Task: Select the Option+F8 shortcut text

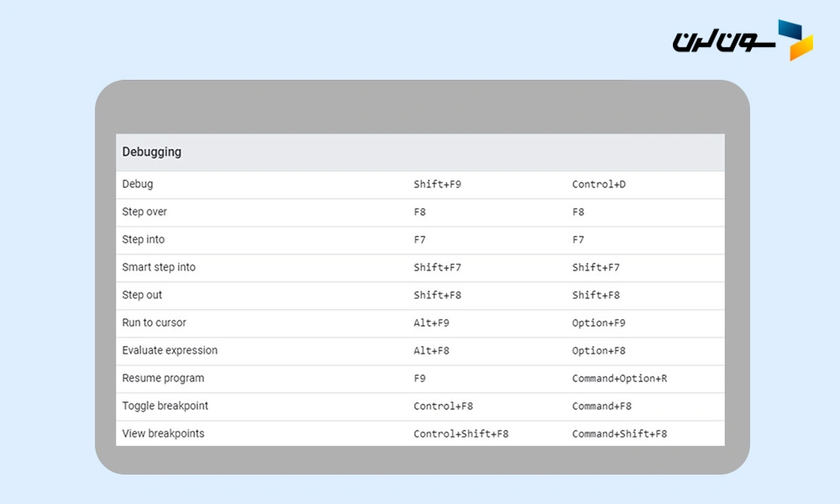Action: [599, 350]
